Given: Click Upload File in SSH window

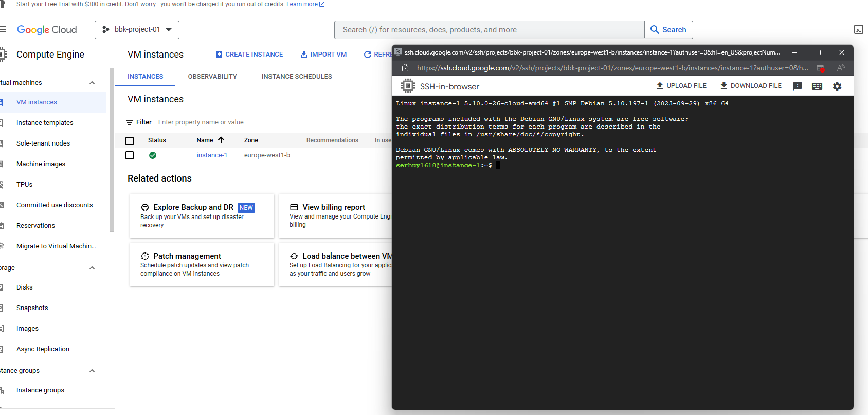Looking at the screenshot, I should click(x=681, y=86).
